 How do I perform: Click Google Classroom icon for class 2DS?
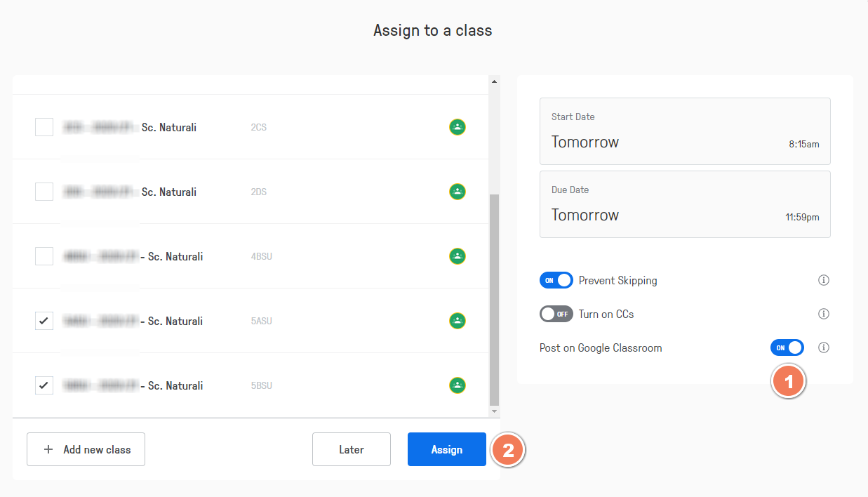(x=458, y=192)
